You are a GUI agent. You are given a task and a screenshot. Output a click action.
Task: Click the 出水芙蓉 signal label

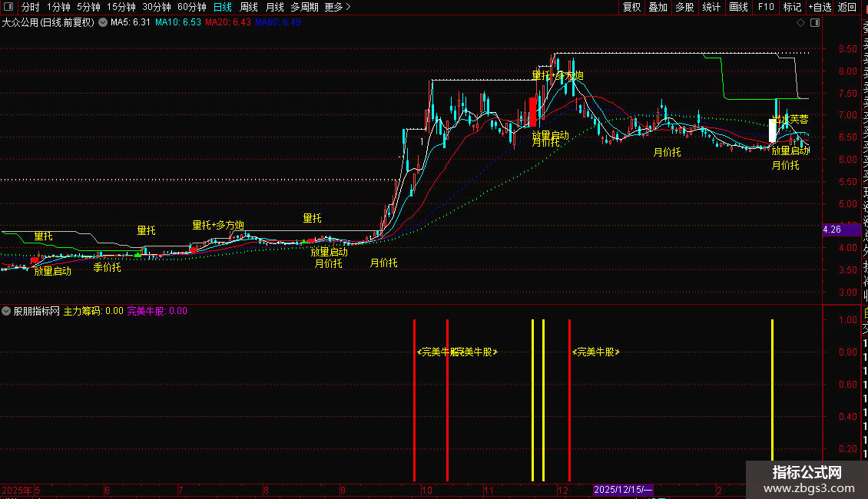pos(790,120)
